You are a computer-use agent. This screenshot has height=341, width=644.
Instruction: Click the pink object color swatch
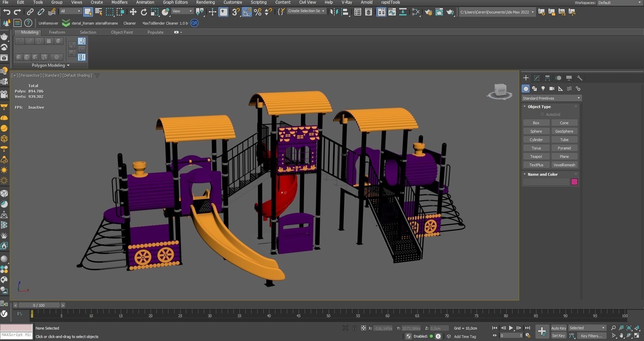574,182
